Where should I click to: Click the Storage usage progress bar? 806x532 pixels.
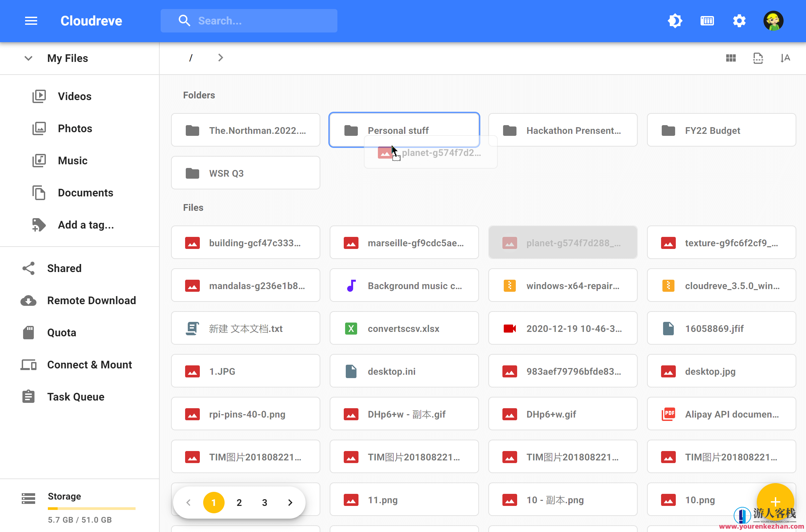pyautogui.click(x=91, y=508)
